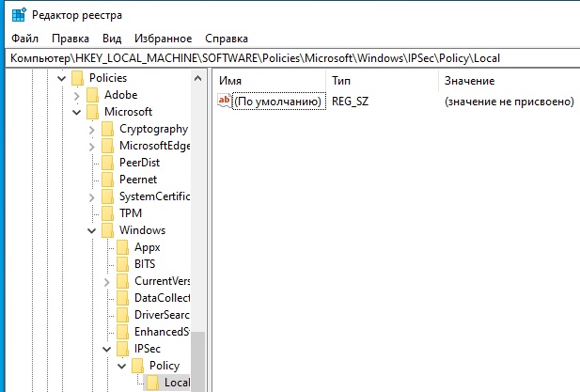Click the BITS folder icon
580x392 pixels.
(x=122, y=264)
